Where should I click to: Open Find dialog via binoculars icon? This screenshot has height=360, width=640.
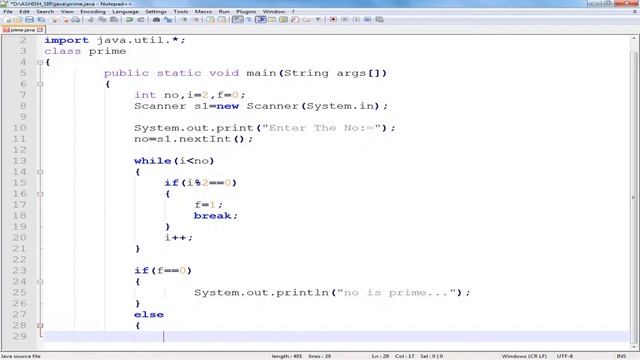tap(156, 20)
